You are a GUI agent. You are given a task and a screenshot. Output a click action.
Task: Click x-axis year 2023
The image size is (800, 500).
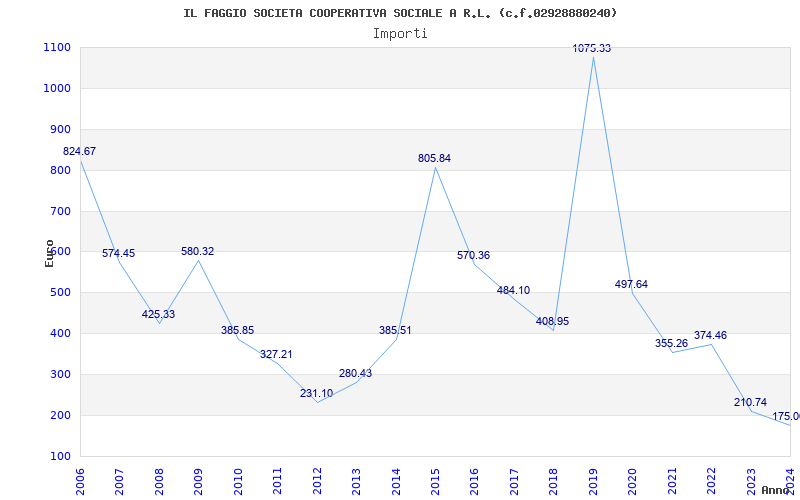point(751,481)
